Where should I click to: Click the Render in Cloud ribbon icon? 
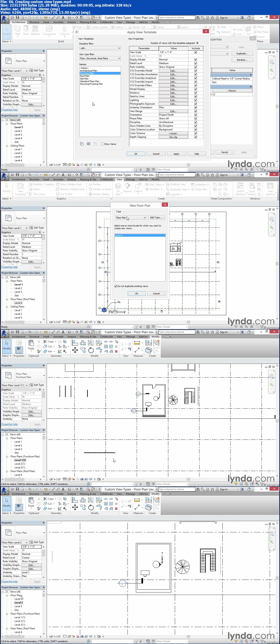(x=91, y=189)
